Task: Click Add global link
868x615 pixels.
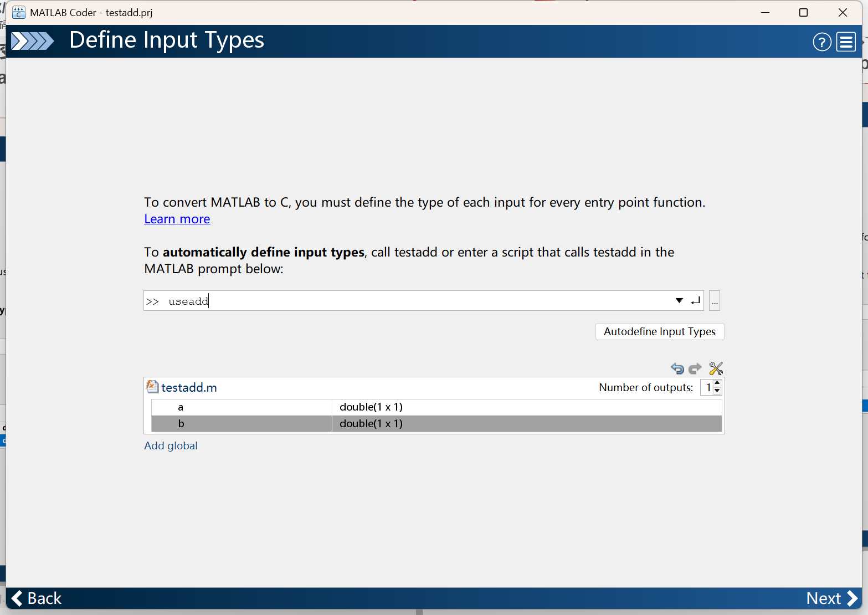Action: 171,445
